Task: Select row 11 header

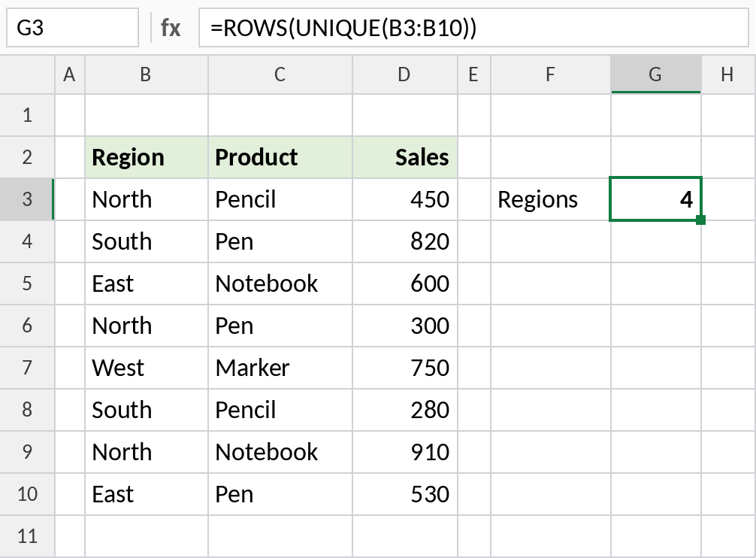Action: point(27,536)
